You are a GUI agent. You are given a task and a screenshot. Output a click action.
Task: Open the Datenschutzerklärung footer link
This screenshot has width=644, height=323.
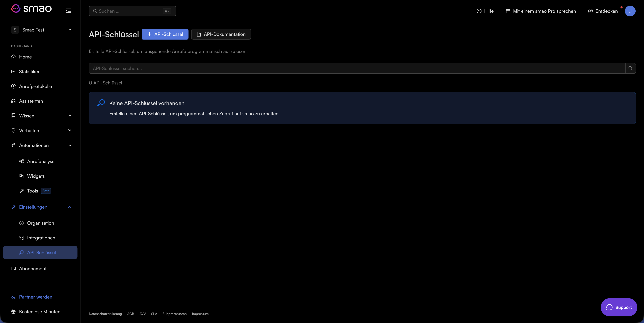[105, 314]
